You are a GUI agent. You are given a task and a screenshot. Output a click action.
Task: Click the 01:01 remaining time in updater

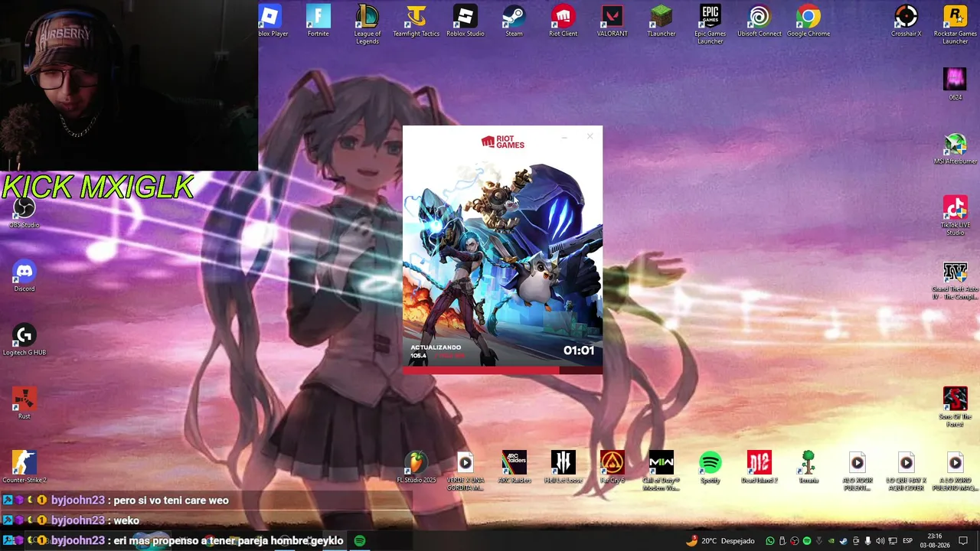tap(579, 350)
